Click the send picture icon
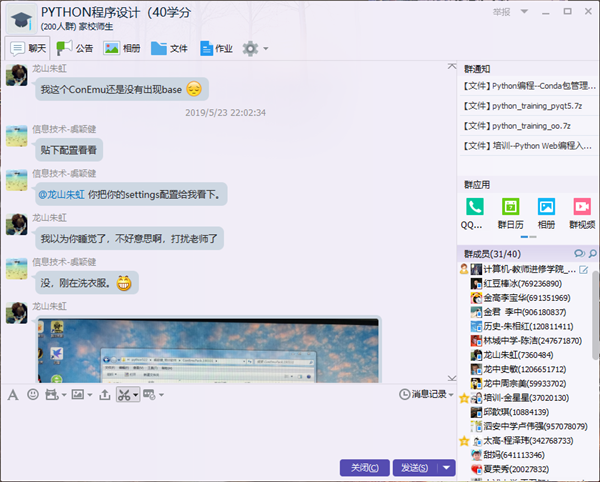 tap(78, 394)
